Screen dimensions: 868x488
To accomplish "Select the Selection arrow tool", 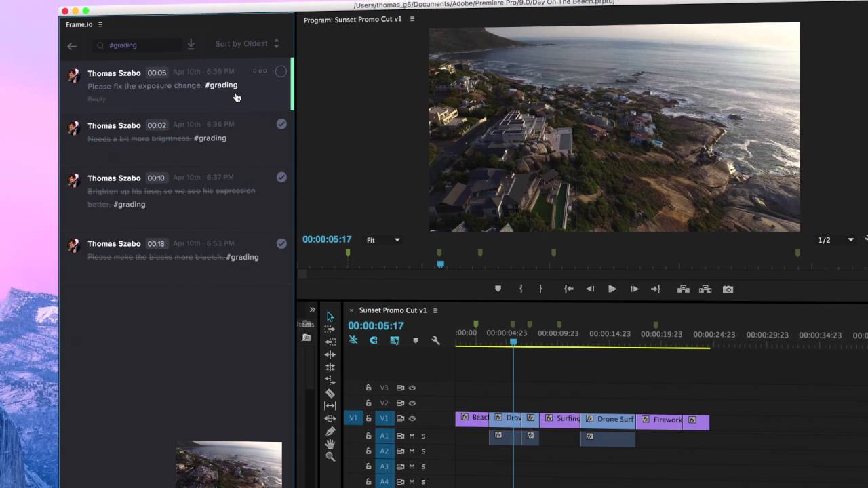I will click(x=330, y=317).
